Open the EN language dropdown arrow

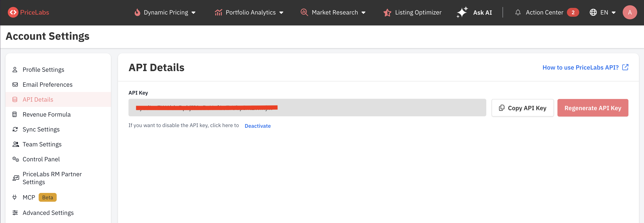coord(613,13)
